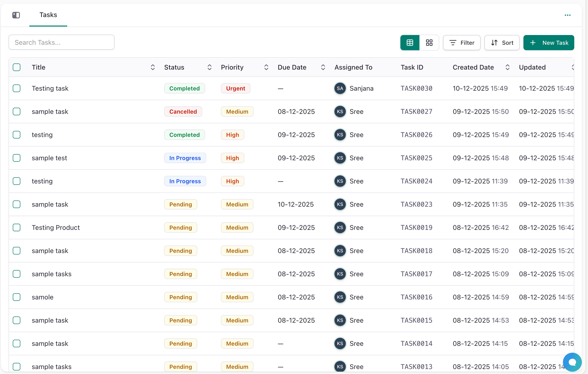Viewport: 588px width, 374px height.
Task: Click the KS avatar on TASK0026 row
Action: pos(340,135)
